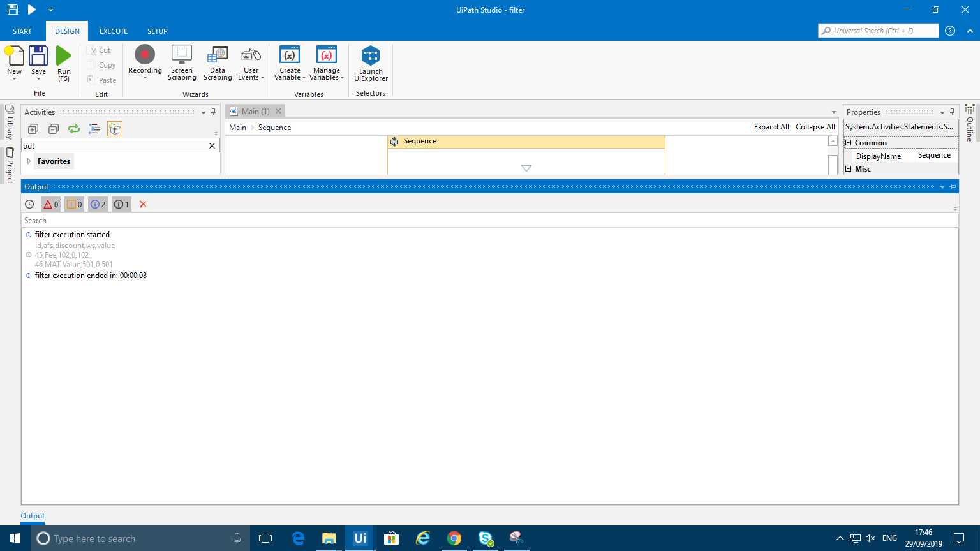Toggle timestamps clock icon in Output
The height and width of the screenshot is (551, 980).
click(29, 204)
